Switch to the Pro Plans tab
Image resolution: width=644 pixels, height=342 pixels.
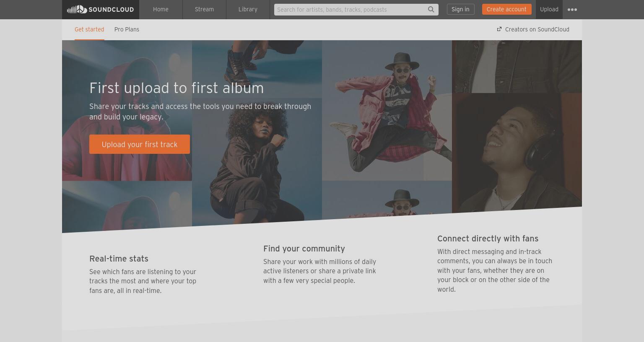[127, 29]
